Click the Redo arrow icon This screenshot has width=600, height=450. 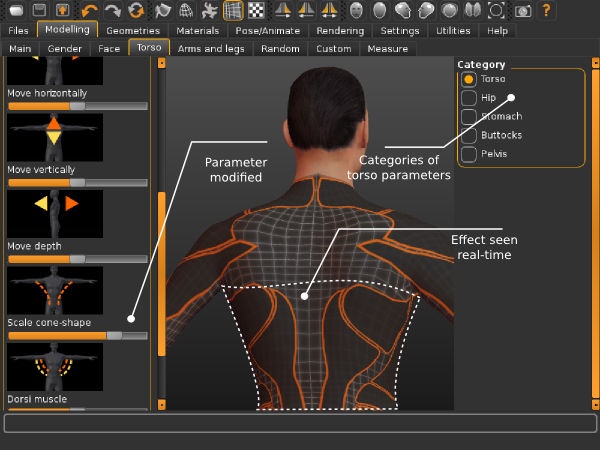click(112, 11)
